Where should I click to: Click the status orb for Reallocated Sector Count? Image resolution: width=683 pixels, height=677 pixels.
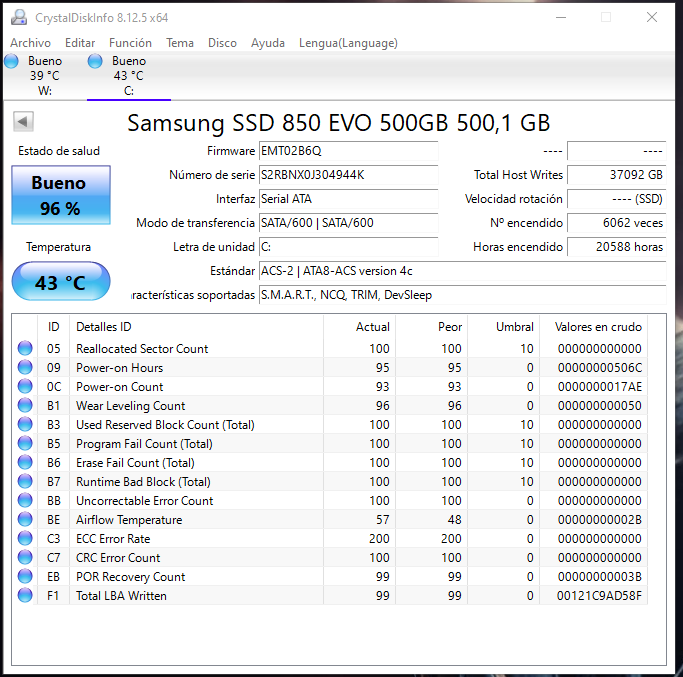pos(25,348)
